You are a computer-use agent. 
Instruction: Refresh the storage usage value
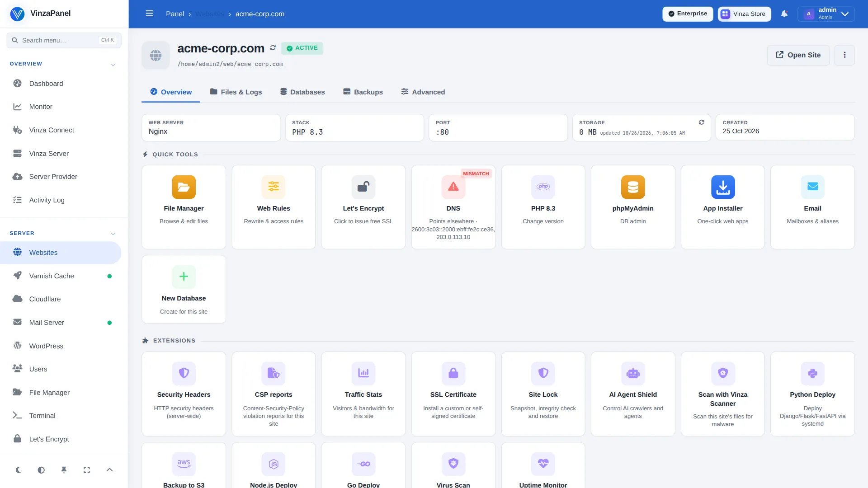tap(701, 122)
